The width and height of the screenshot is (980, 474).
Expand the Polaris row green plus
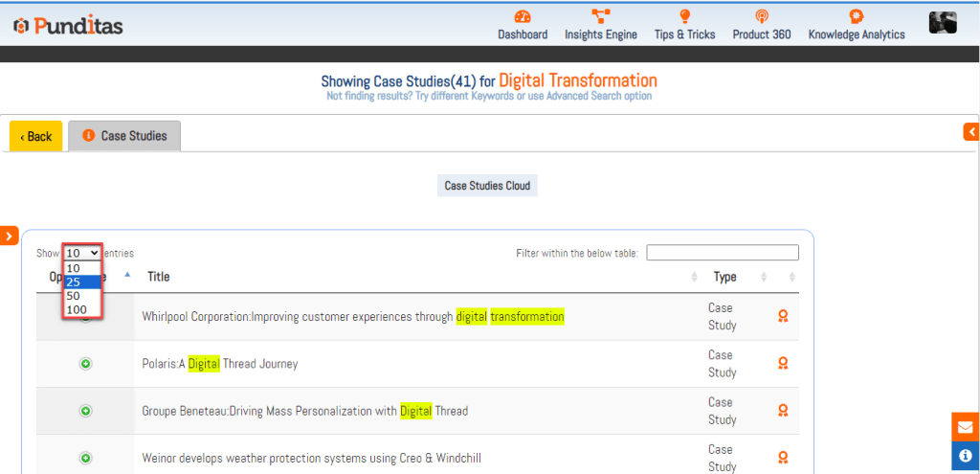[x=85, y=364]
